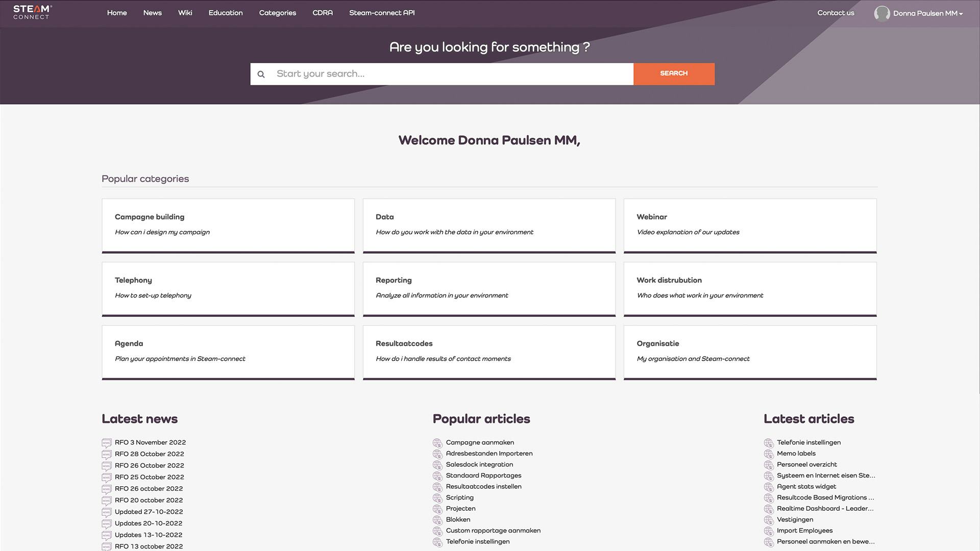The height and width of the screenshot is (551, 980).
Task: Click globe icon beside Scripting article
Action: [437, 498]
